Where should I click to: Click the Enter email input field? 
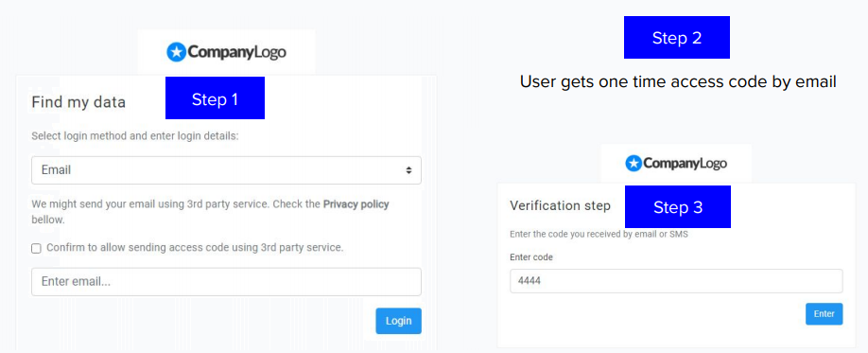pos(226,281)
